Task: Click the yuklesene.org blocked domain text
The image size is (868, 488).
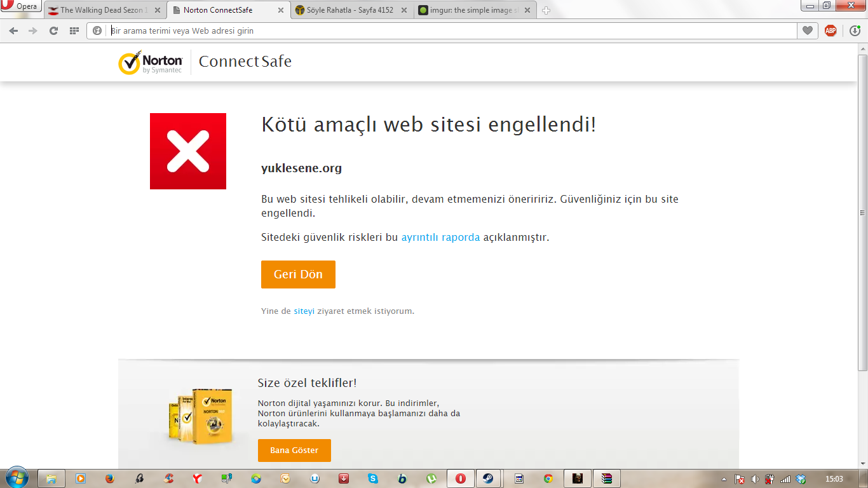Action: click(x=302, y=168)
